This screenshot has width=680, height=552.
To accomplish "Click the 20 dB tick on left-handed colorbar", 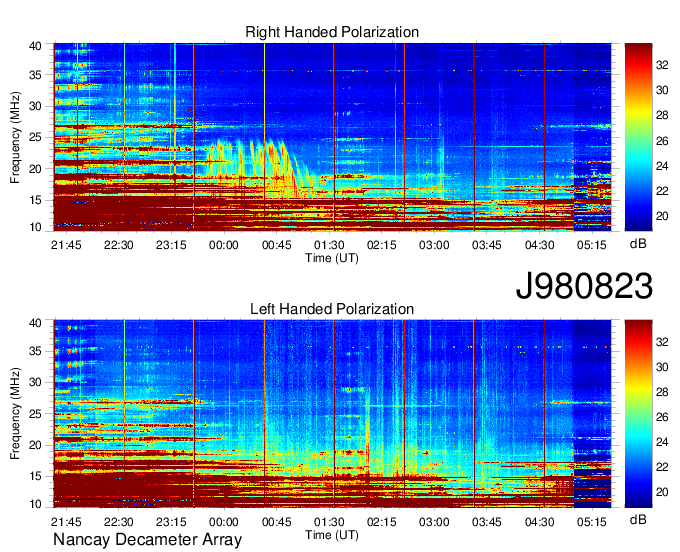I will coord(662,492).
